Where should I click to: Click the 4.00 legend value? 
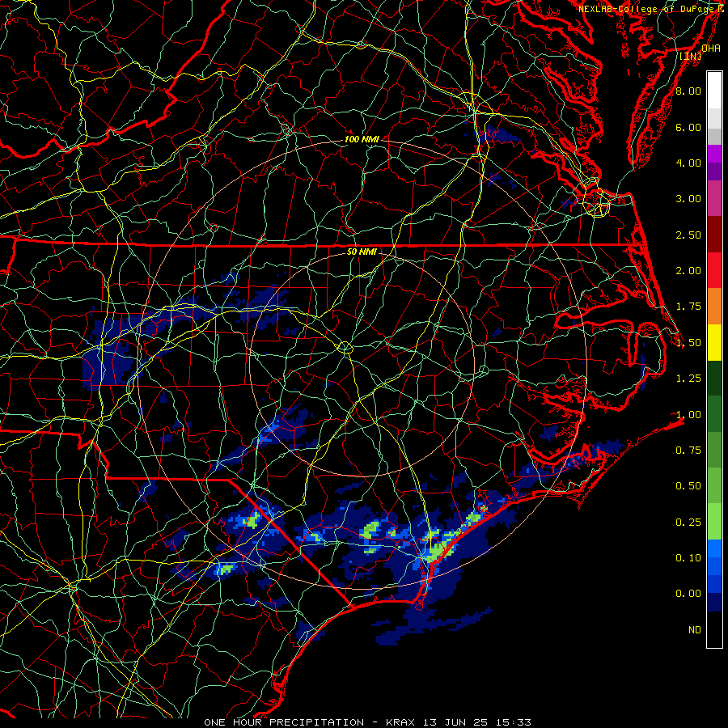(688, 163)
